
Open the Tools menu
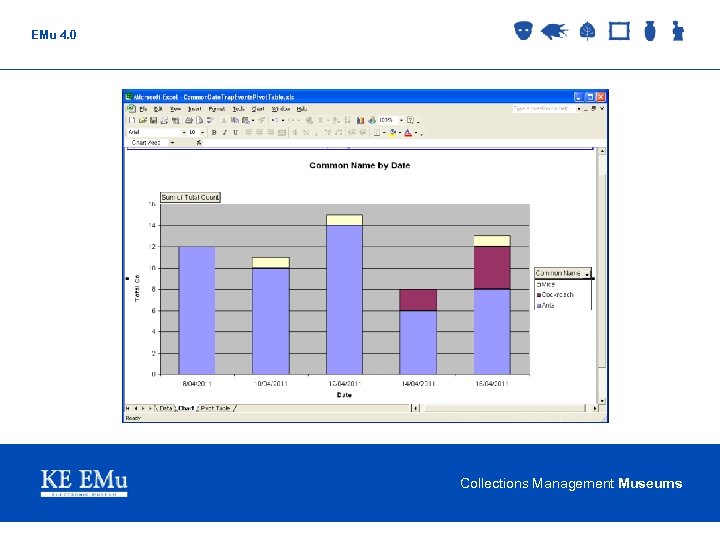click(238, 109)
